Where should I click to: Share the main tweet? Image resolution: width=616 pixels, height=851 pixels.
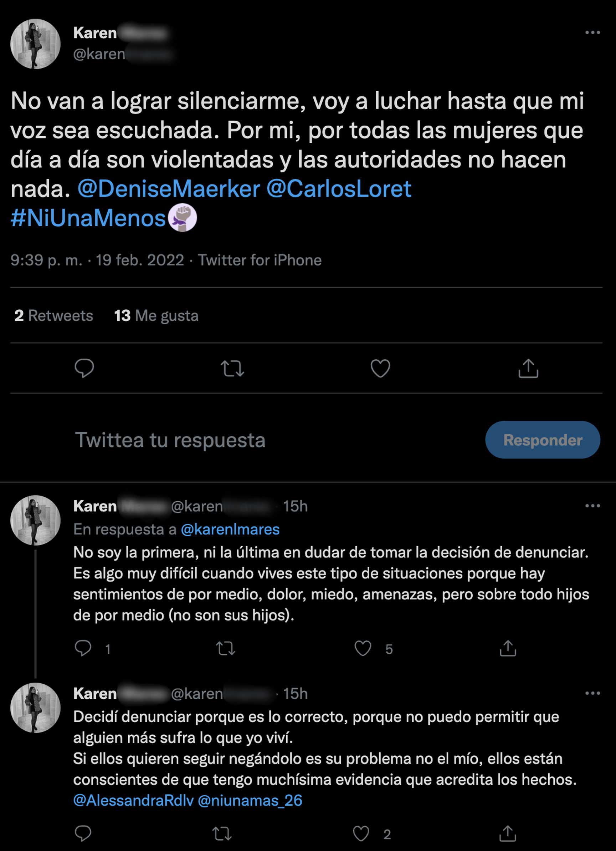point(528,368)
